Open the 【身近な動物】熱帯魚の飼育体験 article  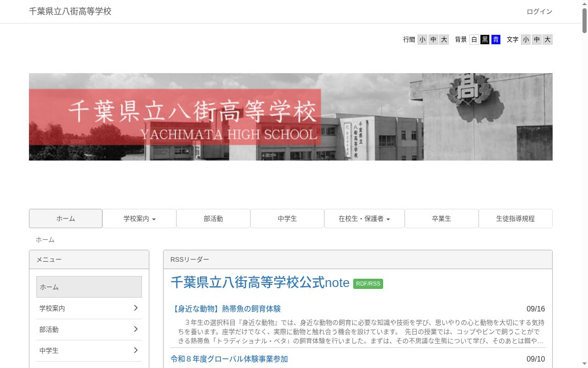click(226, 309)
